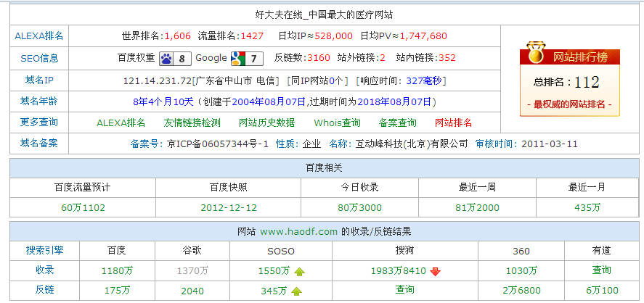Open 网站历史数据 link

tap(266, 123)
